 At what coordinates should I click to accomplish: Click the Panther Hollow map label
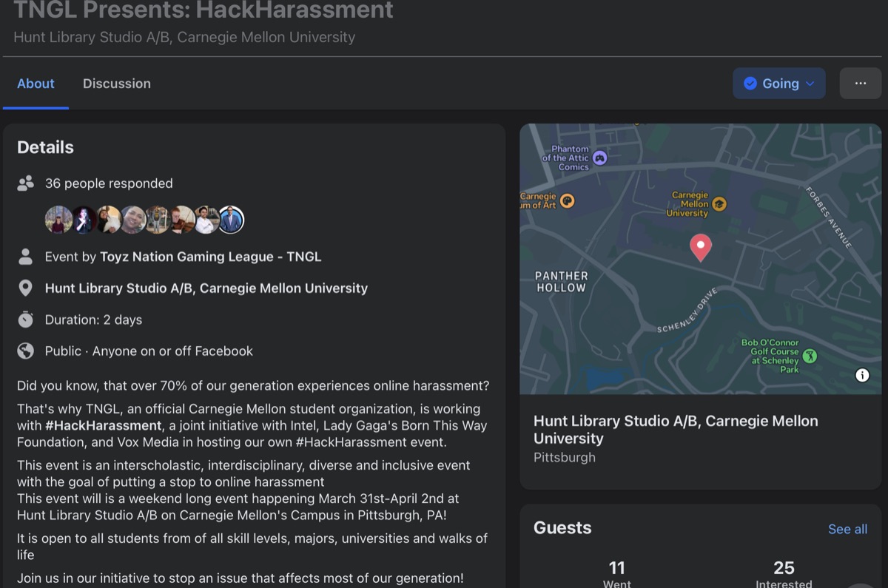(x=562, y=282)
